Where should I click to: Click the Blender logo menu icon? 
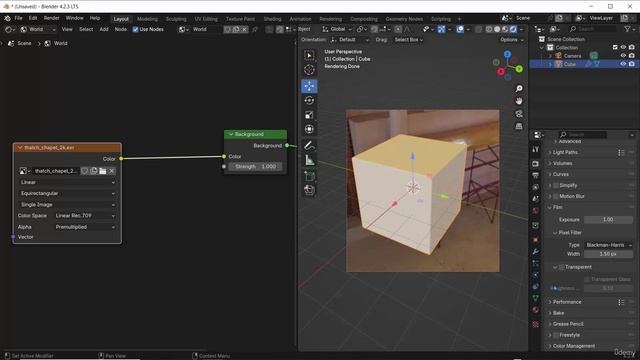pos(7,18)
